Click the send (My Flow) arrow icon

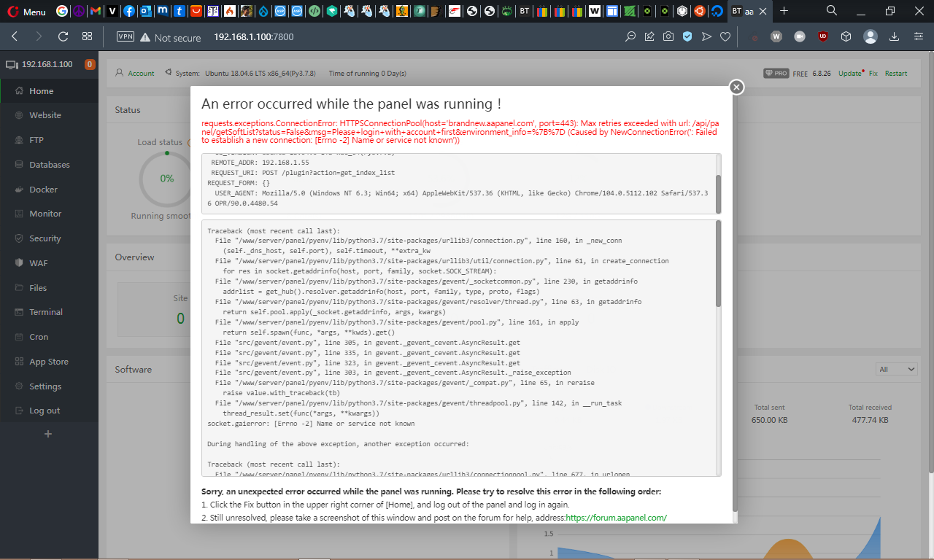706,36
